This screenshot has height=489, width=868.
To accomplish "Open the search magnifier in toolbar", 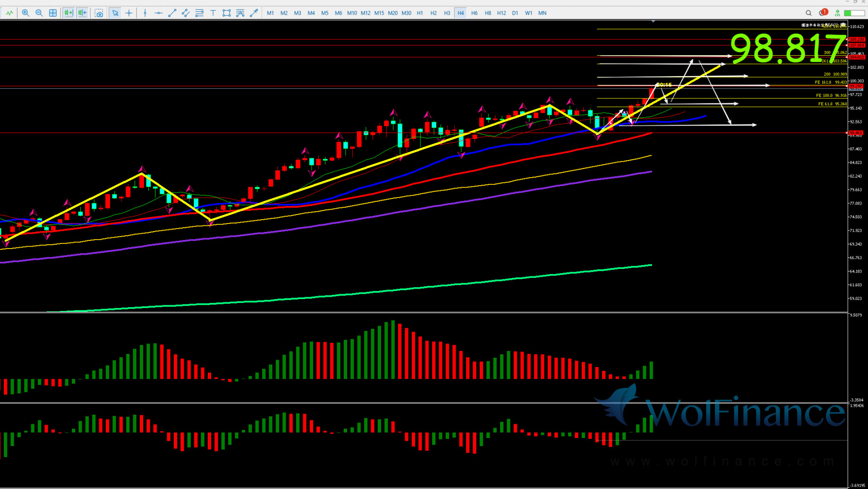I will click(808, 13).
